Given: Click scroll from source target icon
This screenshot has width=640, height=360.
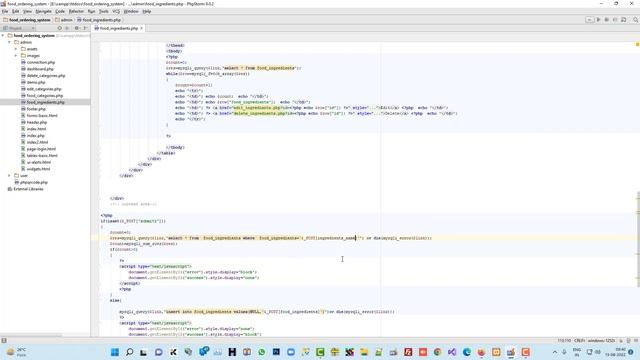Looking at the screenshot, I should click(x=60, y=28).
